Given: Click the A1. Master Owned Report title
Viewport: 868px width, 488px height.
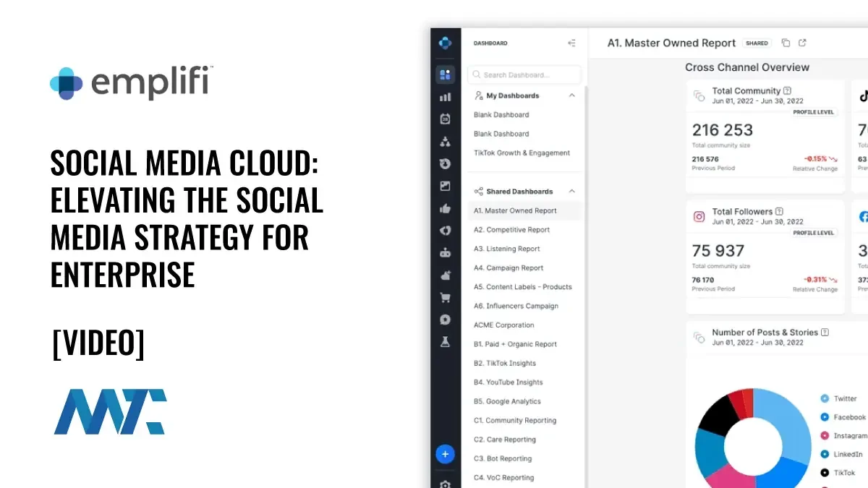Looking at the screenshot, I should coord(672,43).
